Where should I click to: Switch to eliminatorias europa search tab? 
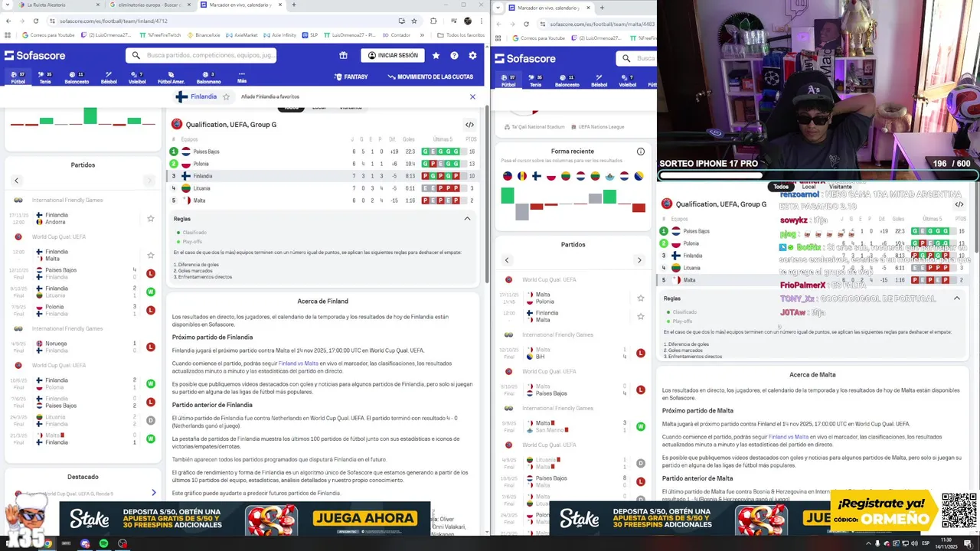148,5
